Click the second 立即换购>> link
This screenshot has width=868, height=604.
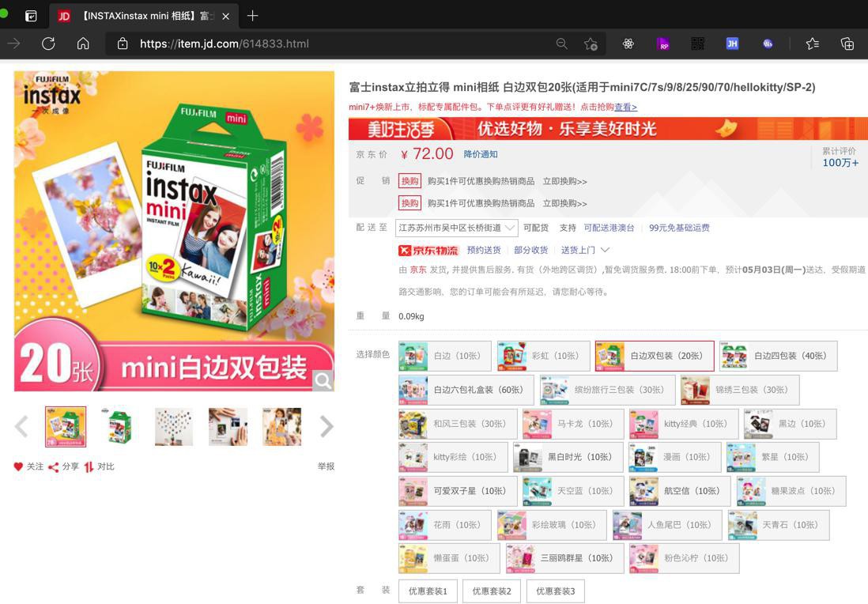[564, 204]
